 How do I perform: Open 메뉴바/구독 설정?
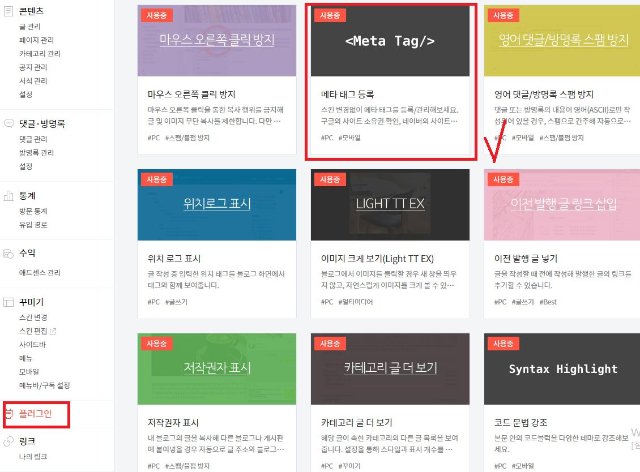(44, 385)
